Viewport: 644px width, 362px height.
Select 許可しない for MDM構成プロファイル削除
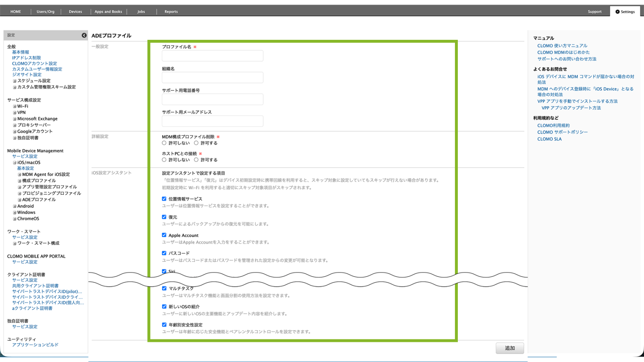[x=164, y=143]
